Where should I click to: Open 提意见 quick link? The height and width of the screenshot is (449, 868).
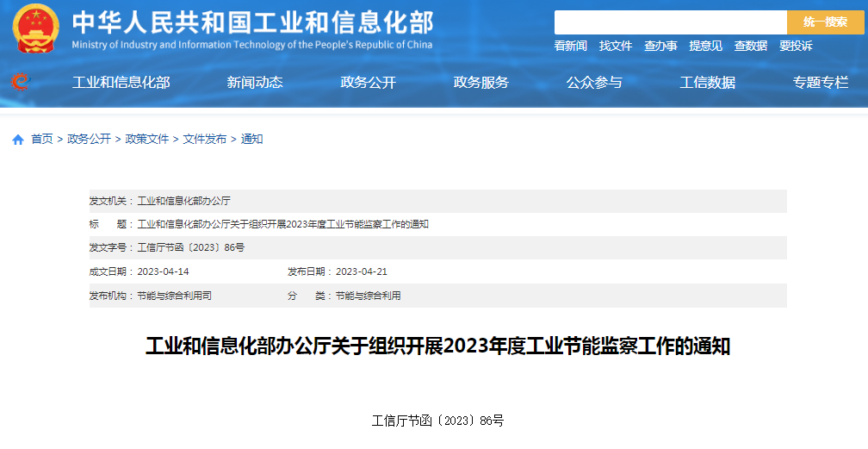coord(705,46)
